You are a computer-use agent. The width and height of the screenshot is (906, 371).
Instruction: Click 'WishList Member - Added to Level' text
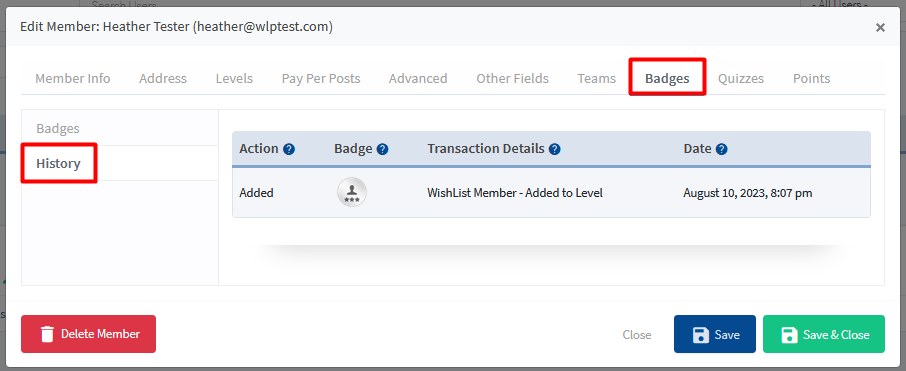tap(515, 193)
